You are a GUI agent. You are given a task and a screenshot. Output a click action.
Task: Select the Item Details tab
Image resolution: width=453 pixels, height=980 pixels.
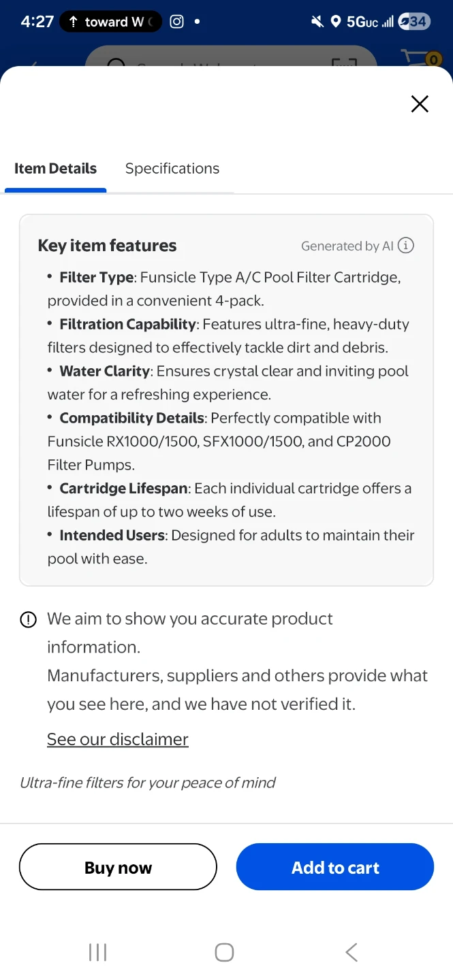pyautogui.click(x=56, y=169)
